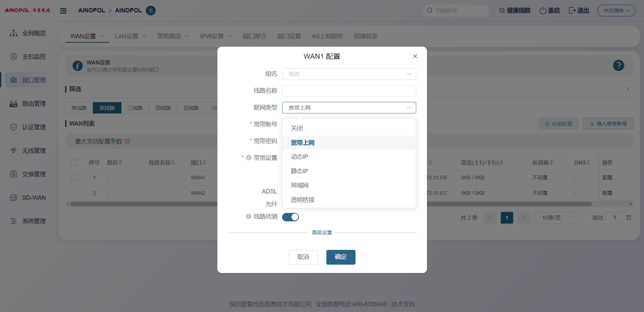Viewport: 644px width, 312px height.
Task: Switch to the 端口聚合 tab
Action: coord(254,36)
